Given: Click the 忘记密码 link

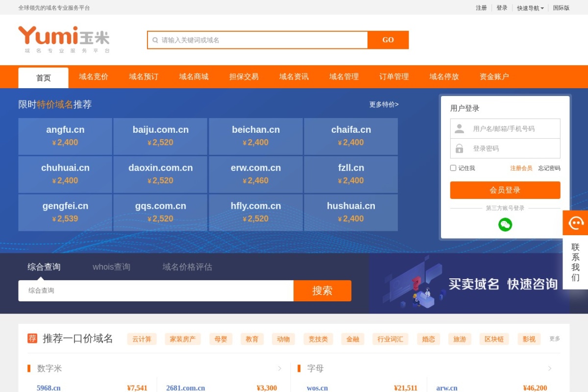Looking at the screenshot, I should (x=549, y=168).
